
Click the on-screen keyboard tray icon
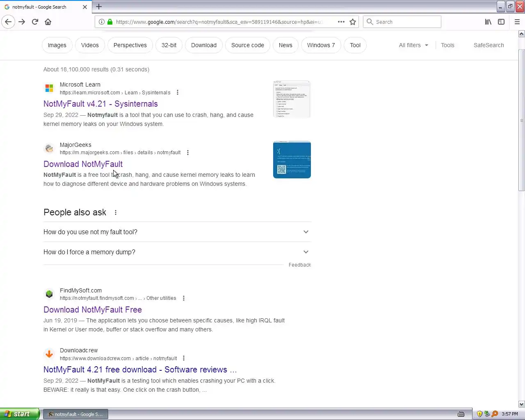461,414
